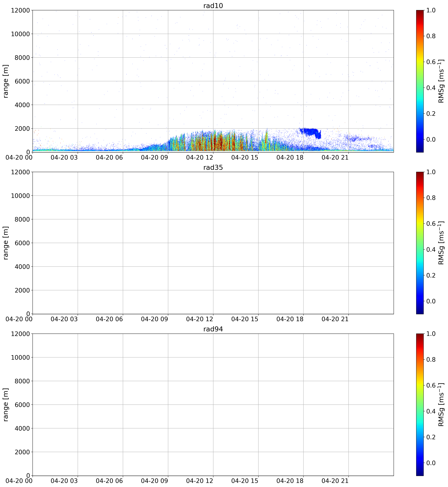The image size is (448, 487).
Task: Click the '04-20 21' time tick under rad94
Action: pyautogui.click(x=335, y=481)
